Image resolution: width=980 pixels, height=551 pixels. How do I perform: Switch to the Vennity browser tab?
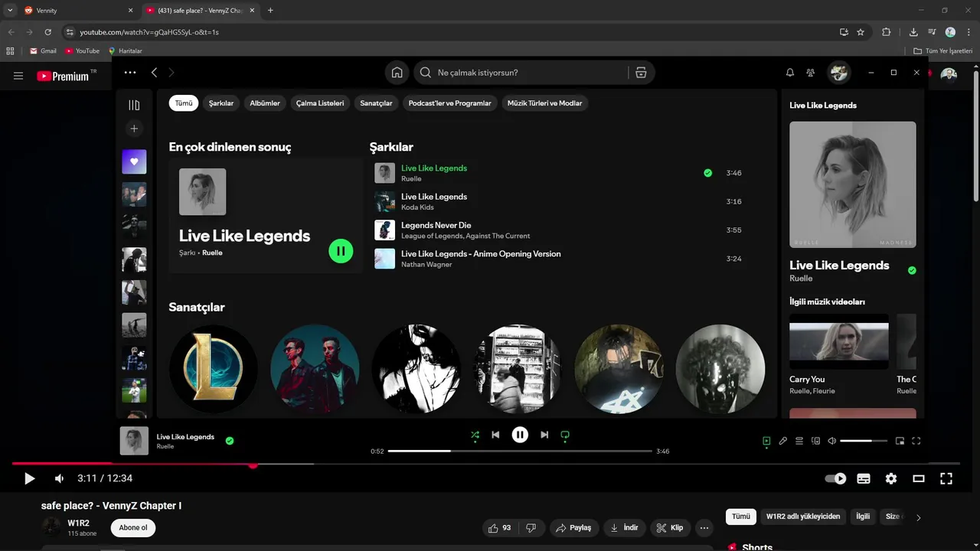[x=79, y=11]
